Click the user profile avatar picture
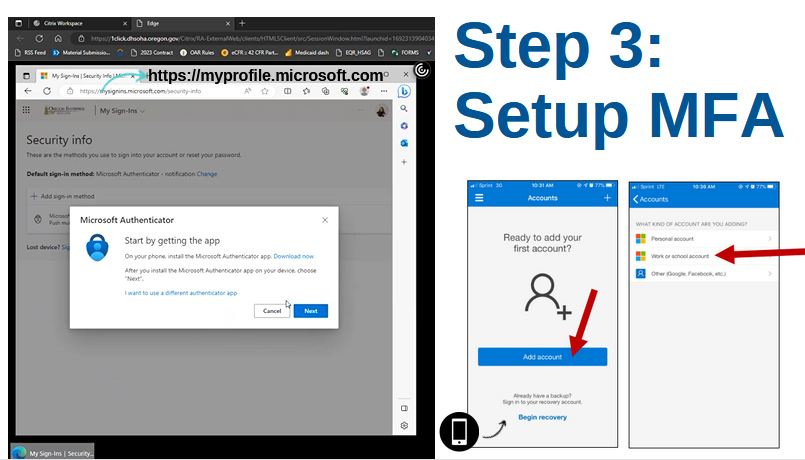 pyautogui.click(x=380, y=112)
